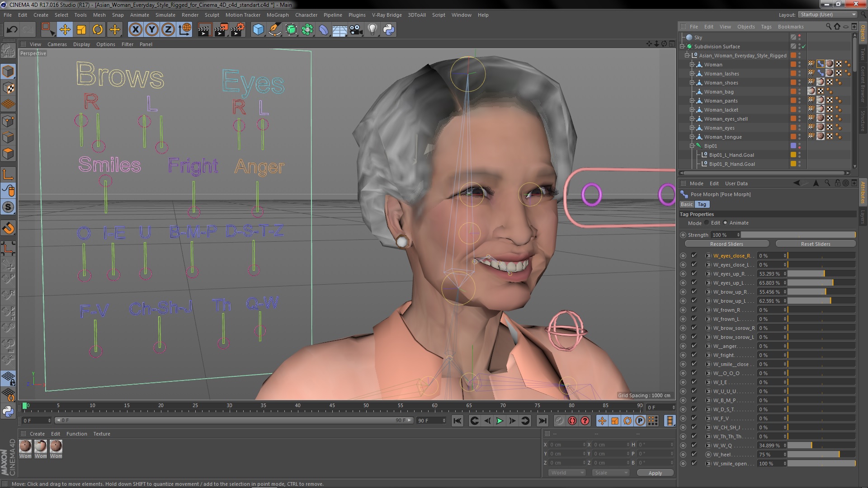Open Edit Render Settings icon
The height and width of the screenshot is (488, 868).
[238, 30]
